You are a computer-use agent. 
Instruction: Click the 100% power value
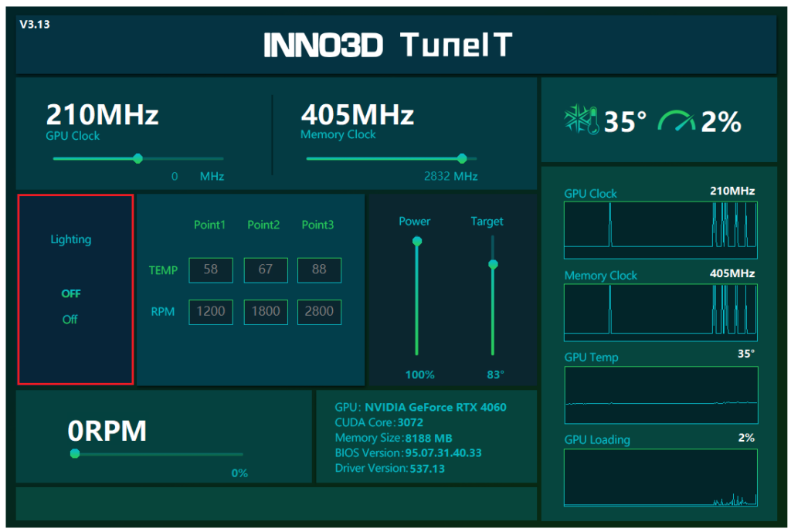point(419,374)
